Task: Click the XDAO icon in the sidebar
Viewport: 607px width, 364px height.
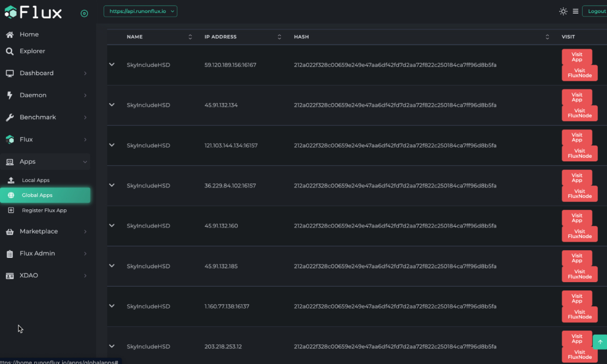Action: pos(10,275)
